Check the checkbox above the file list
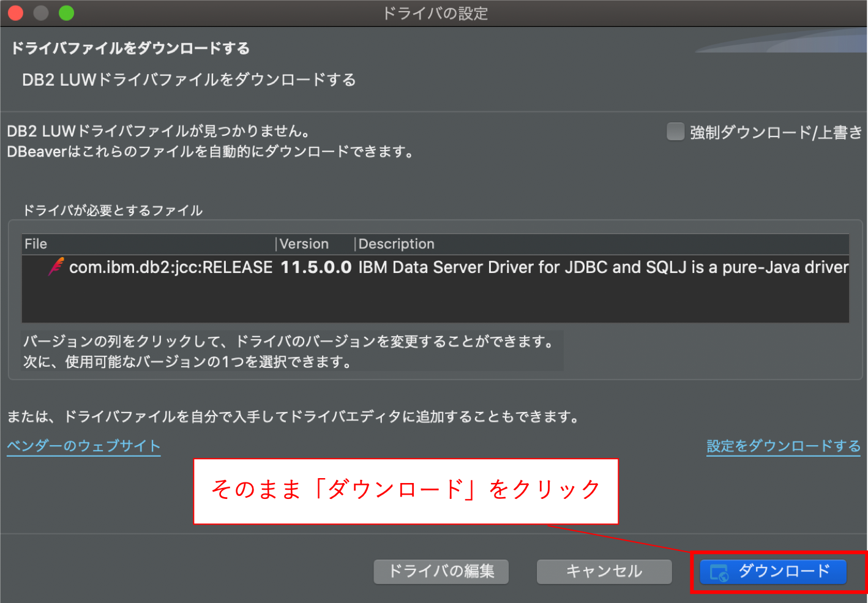This screenshot has height=603, width=868. click(x=675, y=131)
